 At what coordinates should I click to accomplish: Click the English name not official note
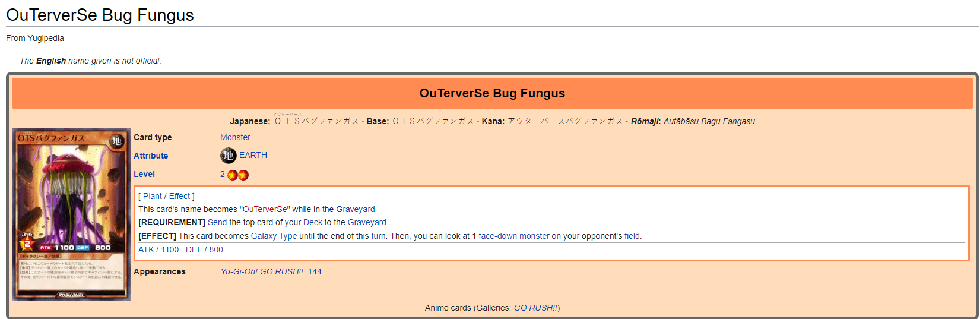tap(90, 61)
